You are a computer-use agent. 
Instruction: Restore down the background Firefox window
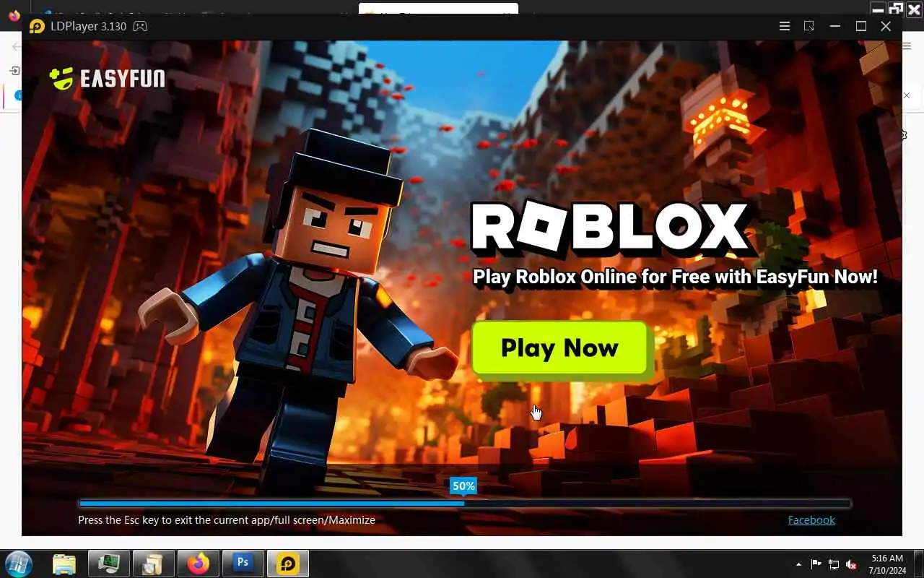click(x=896, y=9)
